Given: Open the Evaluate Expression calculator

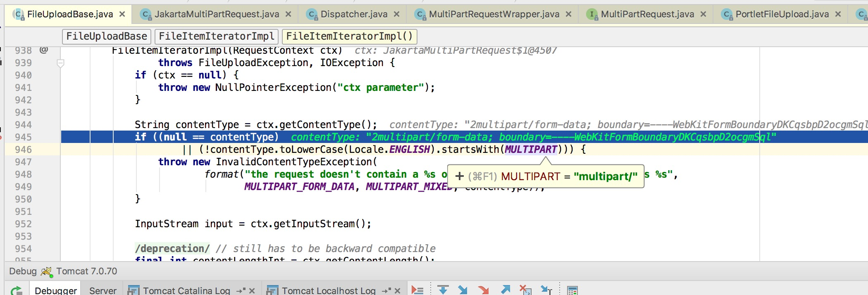Looking at the screenshot, I should (x=572, y=290).
